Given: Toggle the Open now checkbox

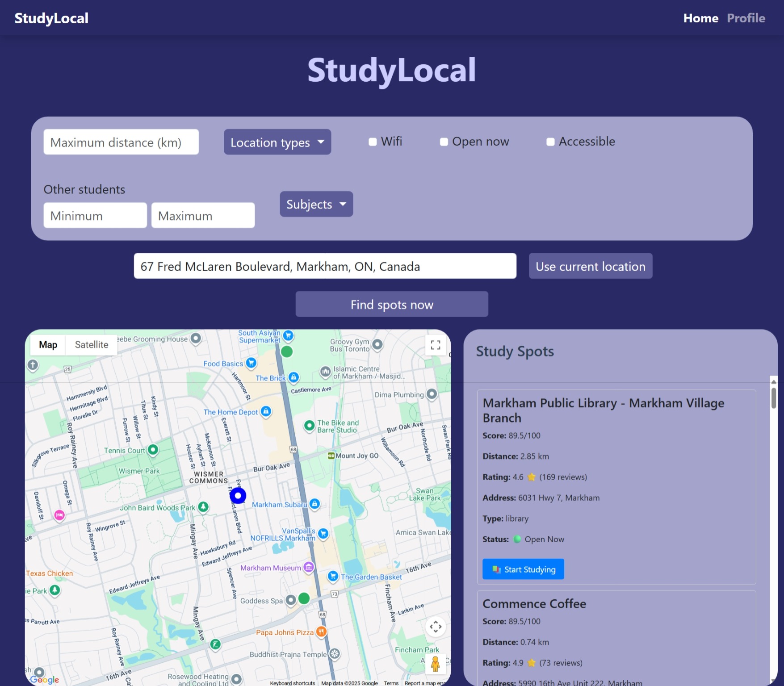Looking at the screenshot, I should tap(444, 142).
